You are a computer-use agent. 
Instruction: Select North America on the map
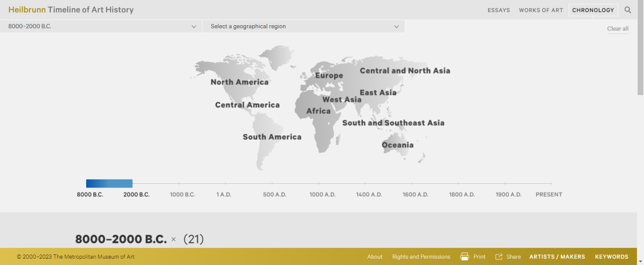tap(239, 82)
